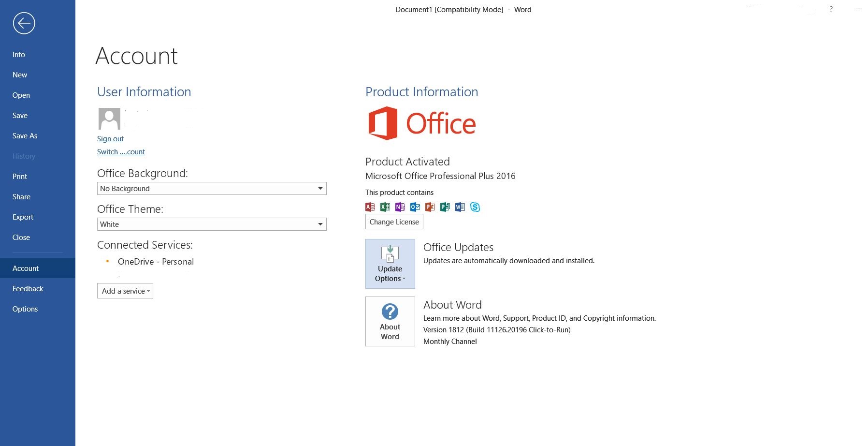868x446 pixels.
Task: Open the Add a service dropdown
Action: coord(125,291)
